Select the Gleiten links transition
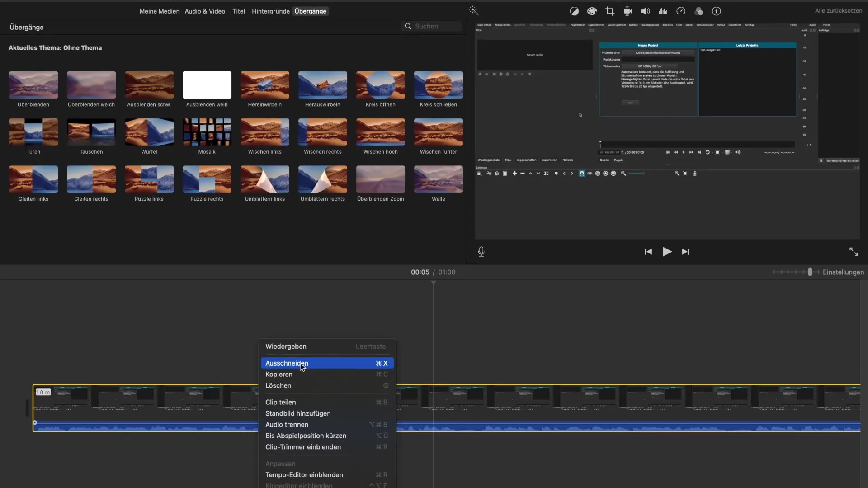This screenshot has width=868, height=488. click(x=33, y=179)
